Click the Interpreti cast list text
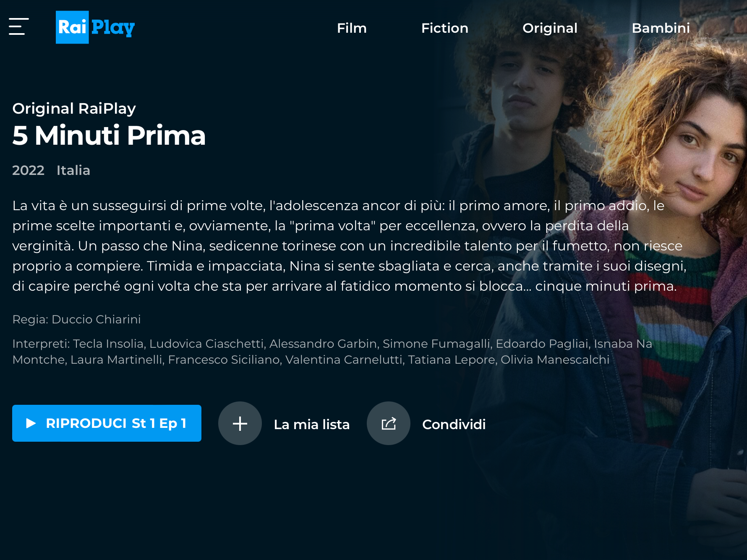This screenshot has width=747, height=560. [332, 352]
